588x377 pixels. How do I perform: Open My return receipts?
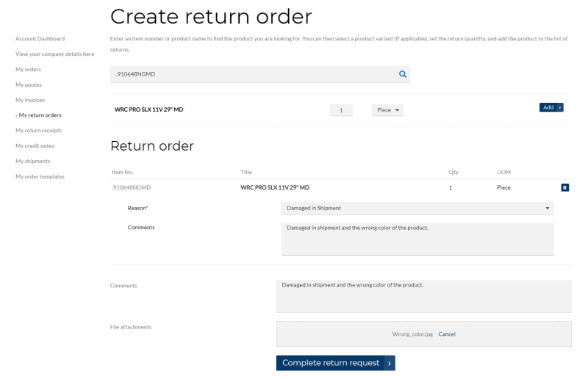pyautogui.click(x=39, y=131)
